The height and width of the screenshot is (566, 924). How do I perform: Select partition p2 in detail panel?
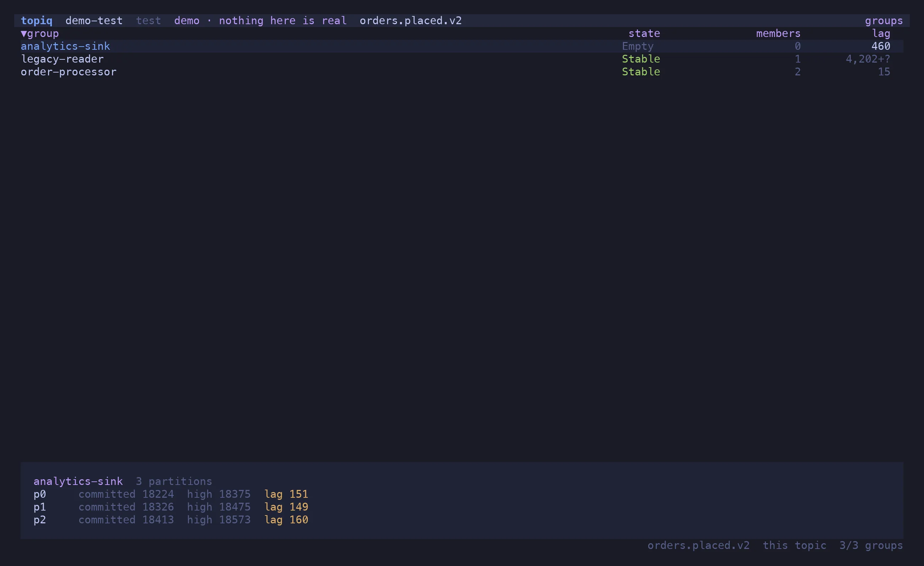pyautogui.click(x=40, y=519)
